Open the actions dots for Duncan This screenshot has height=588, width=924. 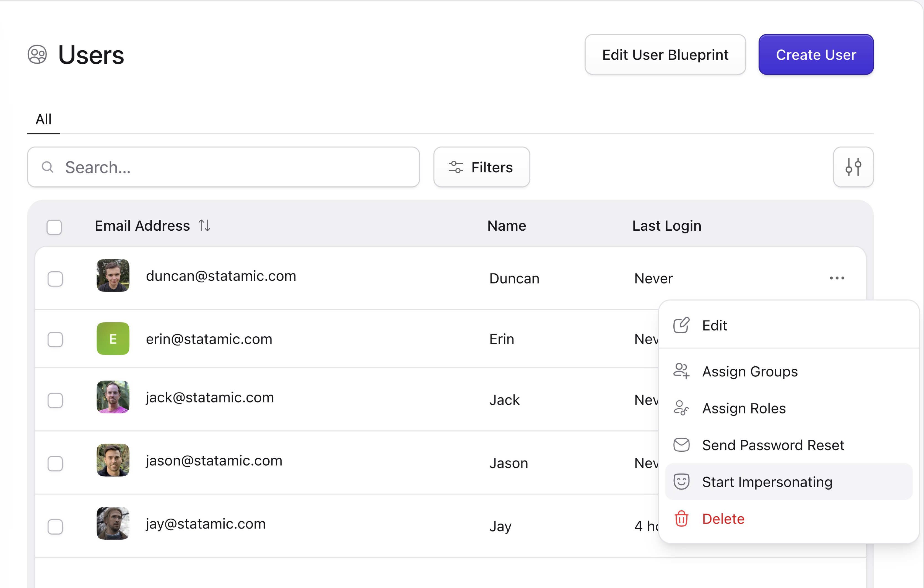click(x=837, y=278)
